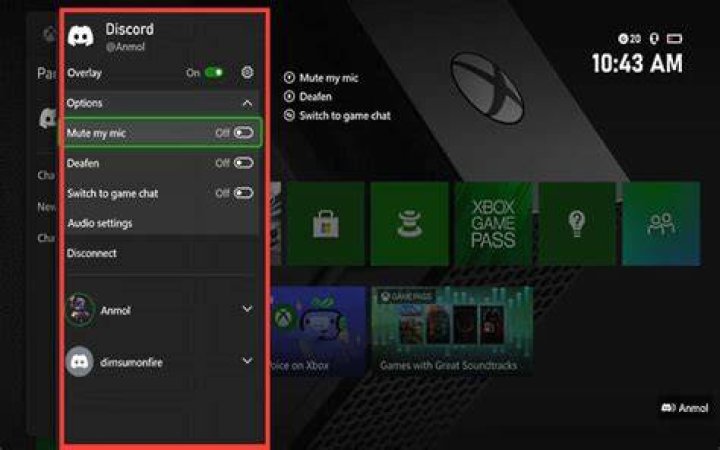Click the battery indicator icon near clock
Screen dimensions: 720x450
pyautogui.click(x=674, y=39)
